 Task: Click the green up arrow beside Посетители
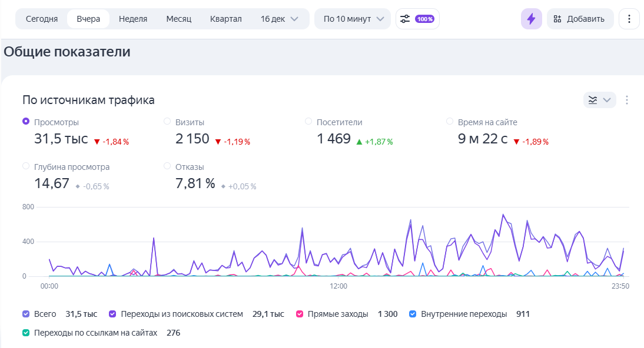[x=359, y=141]
